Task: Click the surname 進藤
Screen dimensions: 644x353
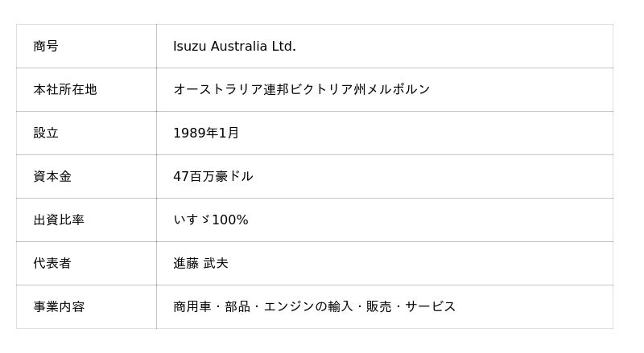Action: 186,264
